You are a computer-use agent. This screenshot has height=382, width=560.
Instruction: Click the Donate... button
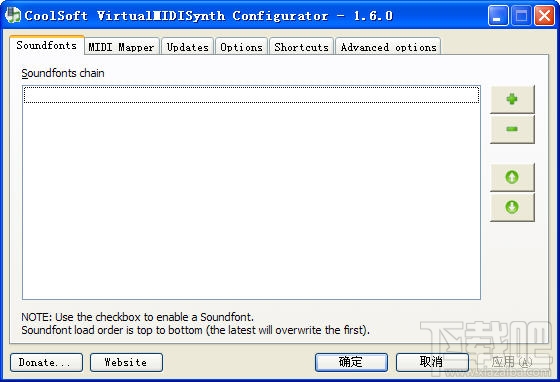click(x=46, y=362)
